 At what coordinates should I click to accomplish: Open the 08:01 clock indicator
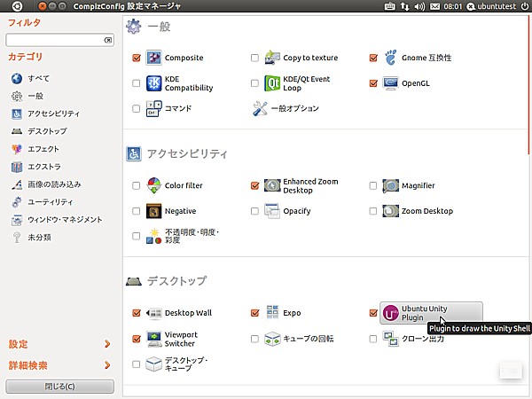tap(452, 6)
